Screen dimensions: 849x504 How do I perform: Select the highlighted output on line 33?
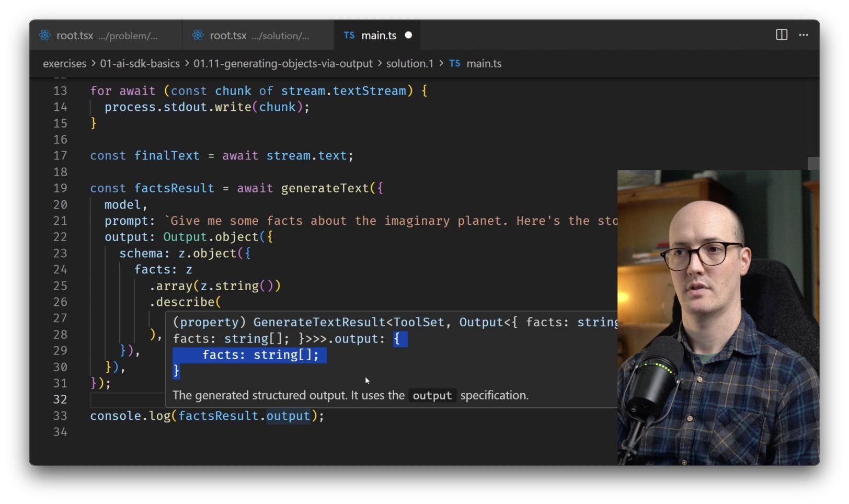288,416
